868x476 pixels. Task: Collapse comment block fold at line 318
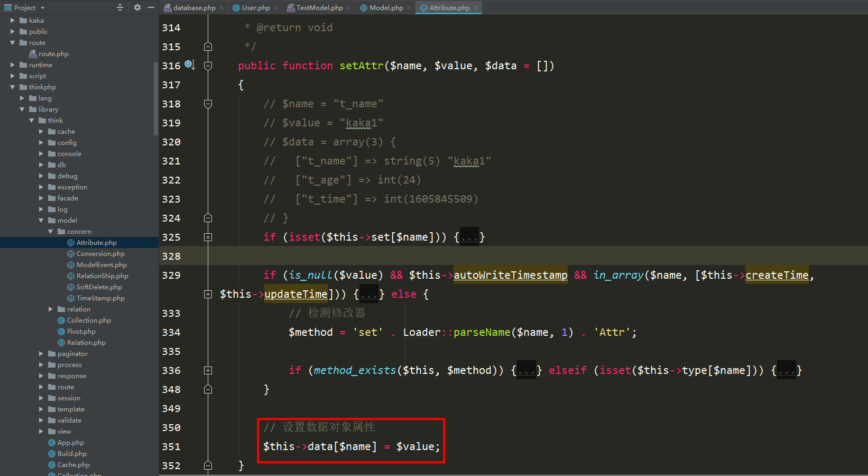208,104
